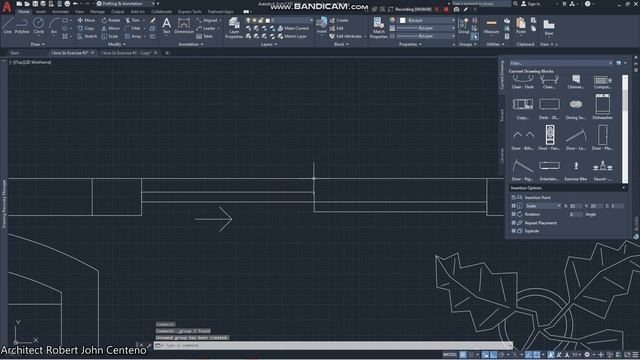Activate the Stretch command

pyautogui.click(x=87, y=36)
